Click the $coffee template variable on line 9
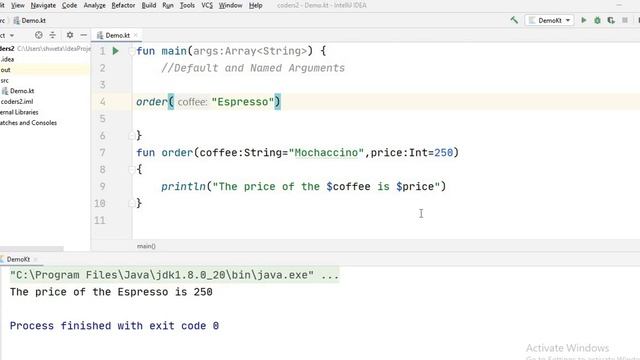The height and width of the screenshot is (360, 640). (x=348, y=187)
